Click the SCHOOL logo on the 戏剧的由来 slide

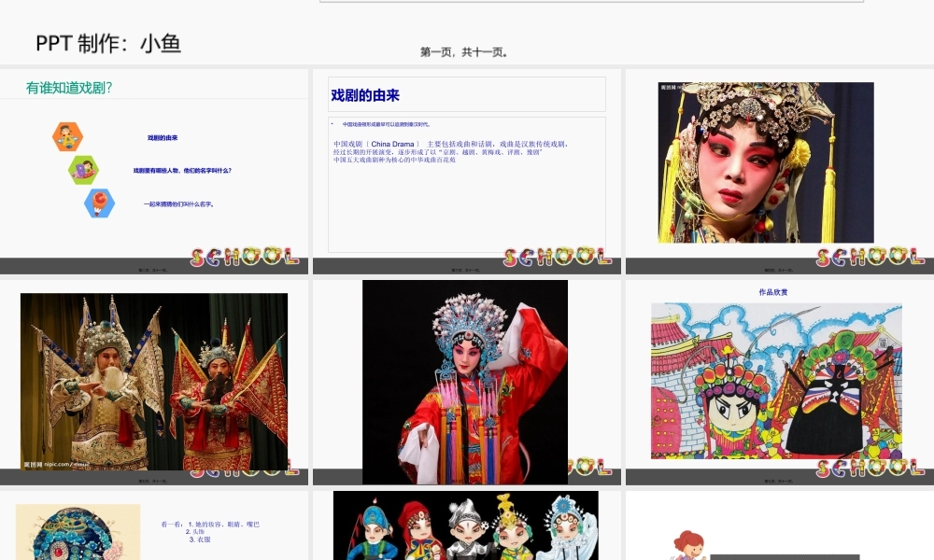(x=556, y=253)
